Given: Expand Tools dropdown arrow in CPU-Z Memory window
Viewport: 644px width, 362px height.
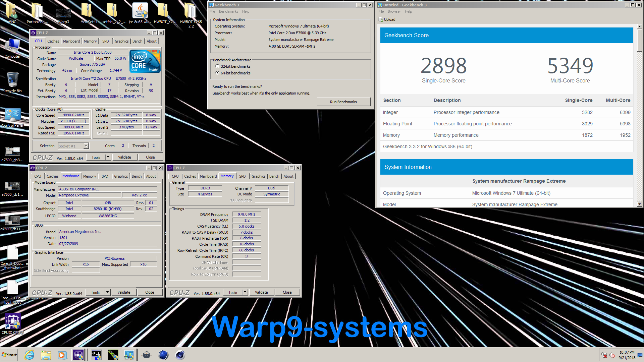Looking at the screenshot, I should click(x=245, y=292).
